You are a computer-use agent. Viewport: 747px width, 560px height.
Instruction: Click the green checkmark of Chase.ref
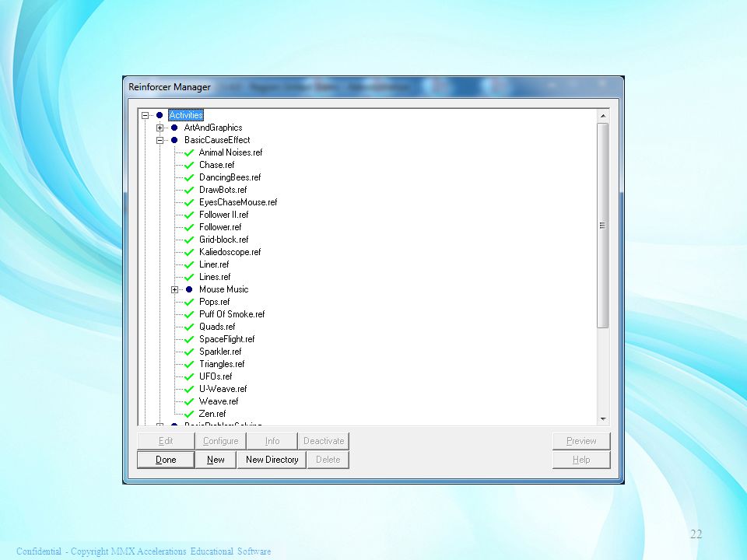[x=189, y=165]
